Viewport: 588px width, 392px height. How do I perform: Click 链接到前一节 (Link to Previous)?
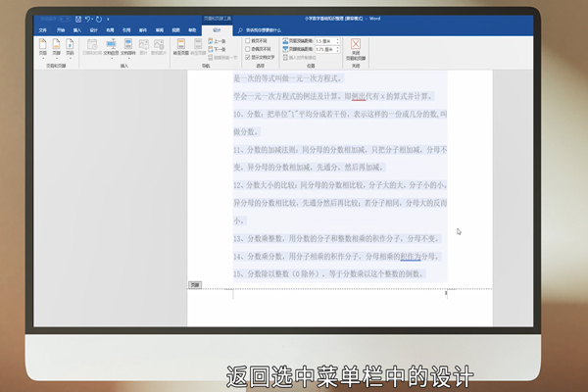222,58
